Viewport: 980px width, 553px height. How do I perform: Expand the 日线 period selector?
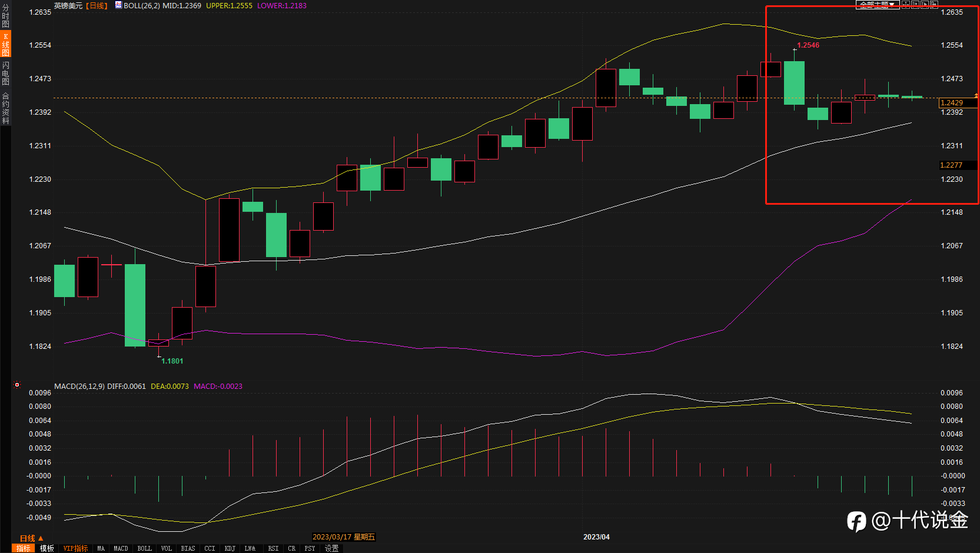tap(31, 538)
